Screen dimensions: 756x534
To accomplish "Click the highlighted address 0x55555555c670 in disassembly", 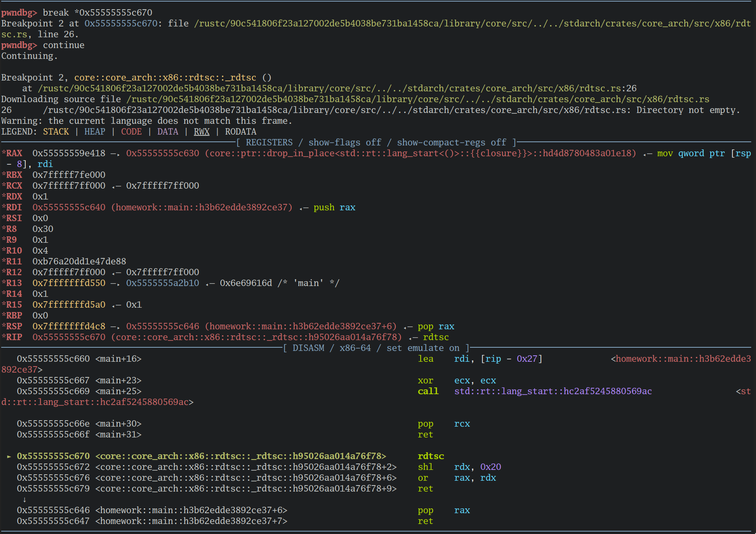I will point(53,456).
